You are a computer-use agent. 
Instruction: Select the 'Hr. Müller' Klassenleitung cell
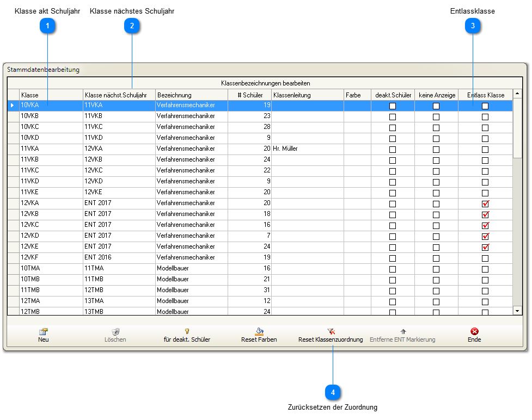pyautogui.click(x=307, y=149)
